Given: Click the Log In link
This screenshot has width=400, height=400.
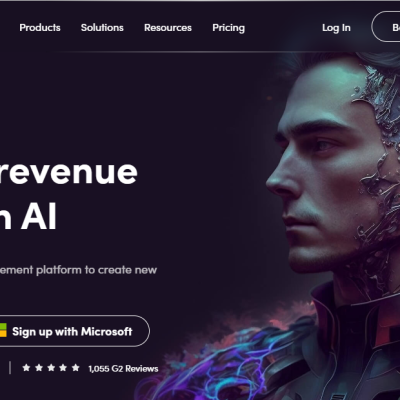Looking at the screenshot, I should (336, 28).
